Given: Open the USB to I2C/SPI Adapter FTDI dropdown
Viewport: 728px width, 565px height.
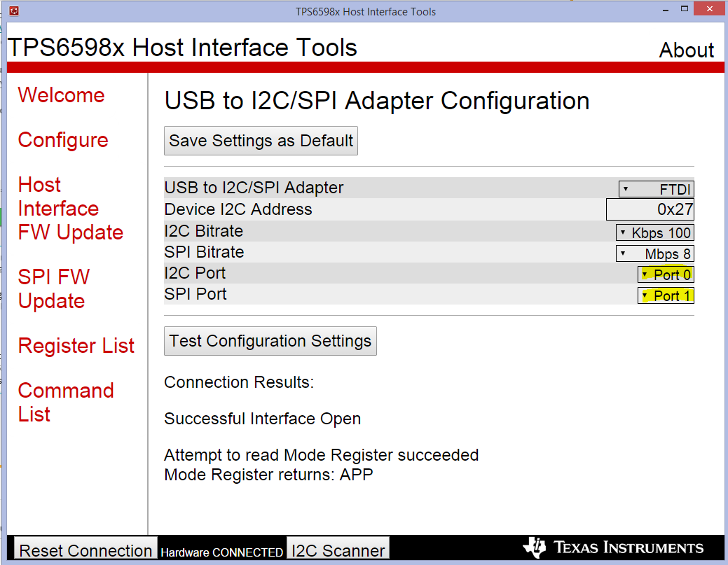Looking at the screenshot, I should tap(657, 189).
